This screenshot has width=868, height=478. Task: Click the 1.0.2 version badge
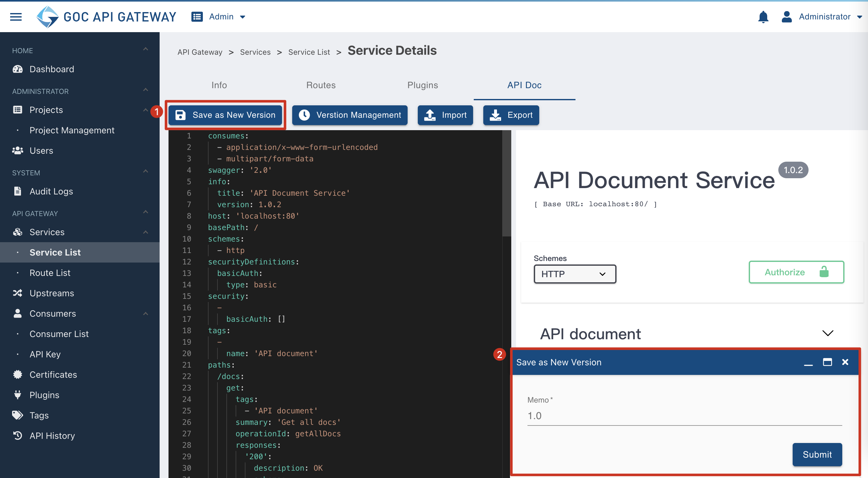(x=793, y=170)
